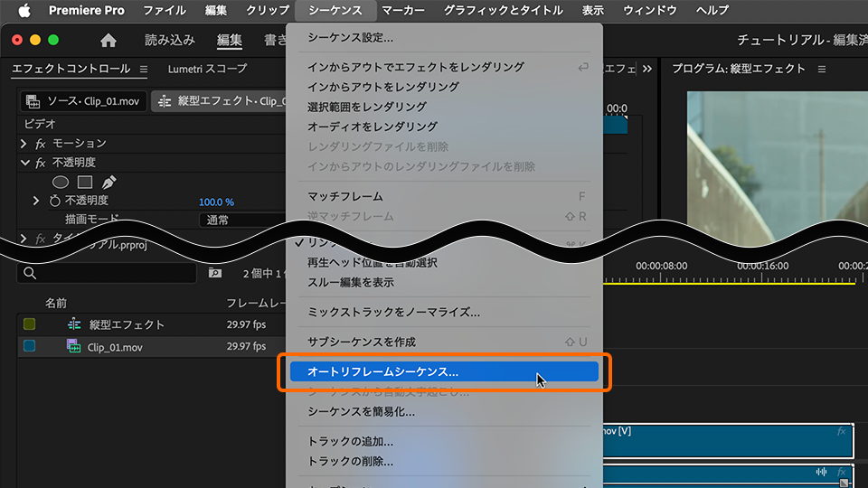Open the エフェクトコントロール panel menu icon
868x488 pixels.
pyautogui.click(x=144, y=70)
